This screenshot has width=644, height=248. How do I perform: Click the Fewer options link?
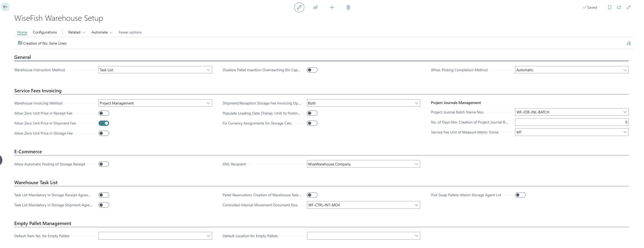point(130,32)
